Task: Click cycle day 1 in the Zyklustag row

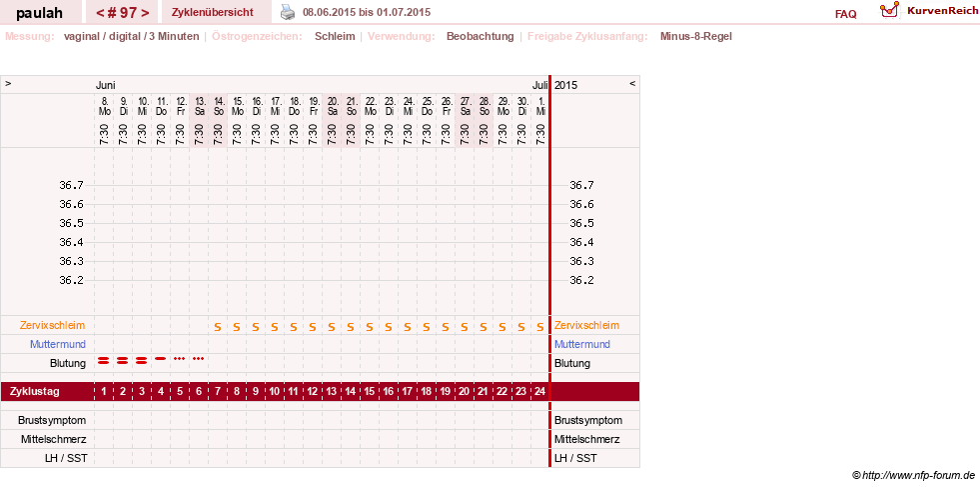Action: (104, 392)
